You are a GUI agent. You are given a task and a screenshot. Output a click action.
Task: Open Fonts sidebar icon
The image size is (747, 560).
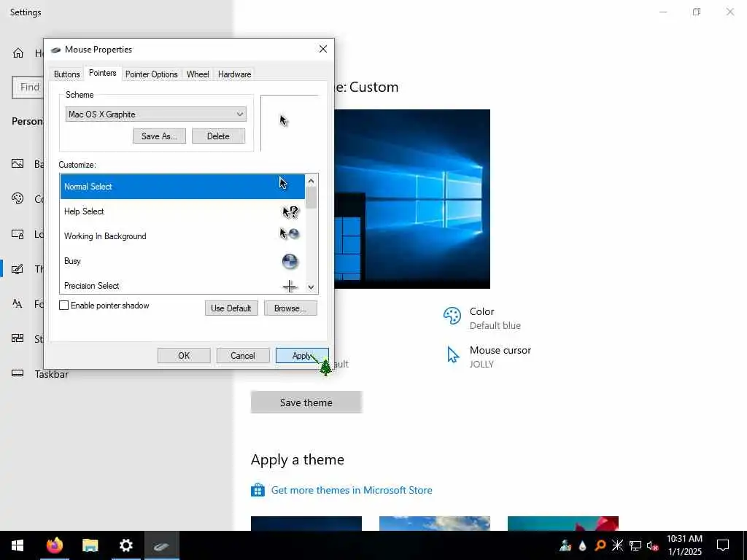[18, 303]
